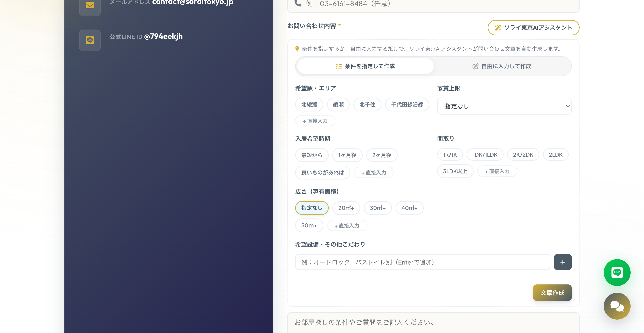Select 最短から move-in timing

pos(311,155)
